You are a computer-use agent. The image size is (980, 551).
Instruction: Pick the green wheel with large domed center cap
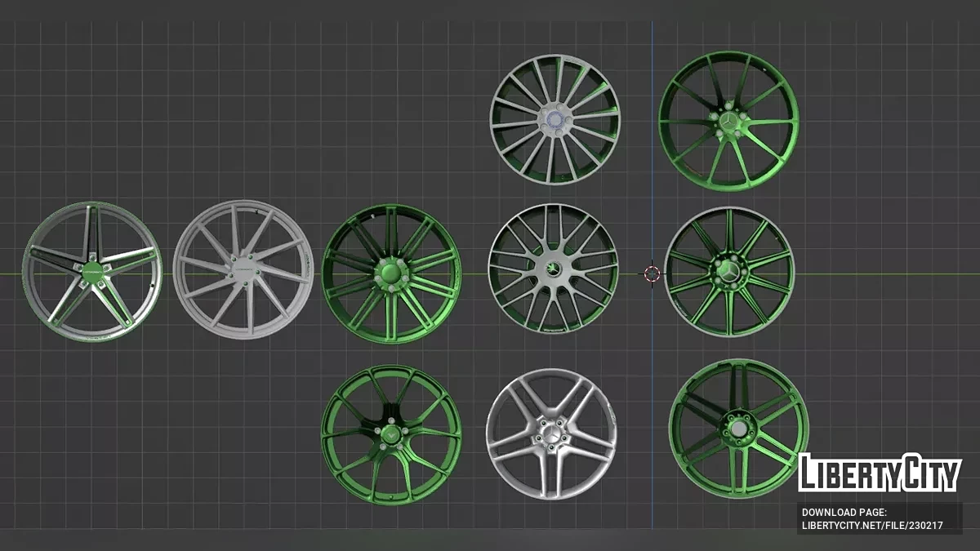tap(390, 273)
